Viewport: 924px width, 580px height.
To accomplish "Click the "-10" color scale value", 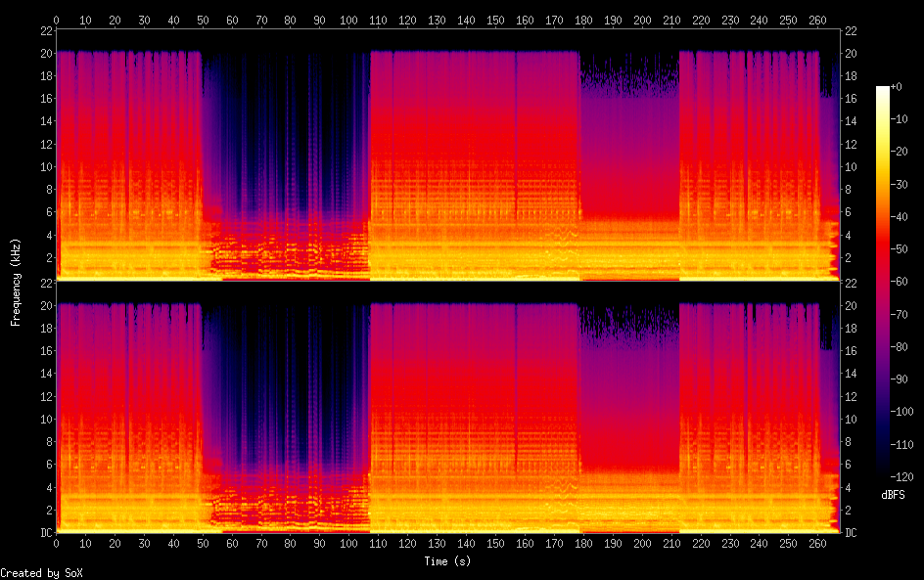I will pyautogui.click(x=900, y=119).
